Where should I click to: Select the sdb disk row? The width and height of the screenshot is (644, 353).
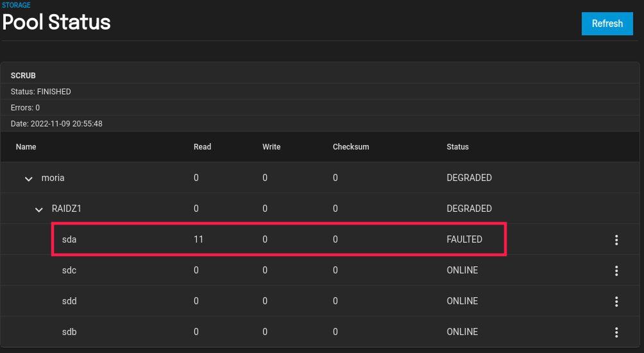point(69,332)
